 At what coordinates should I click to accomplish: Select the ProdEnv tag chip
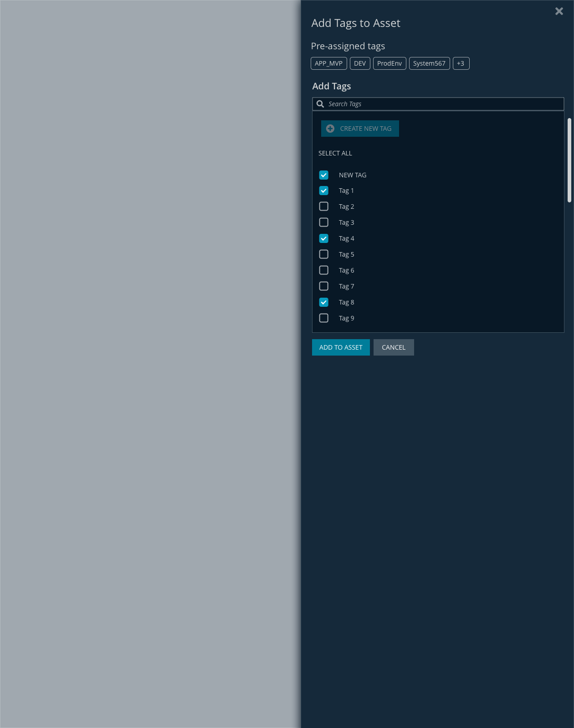click(389, 63)
